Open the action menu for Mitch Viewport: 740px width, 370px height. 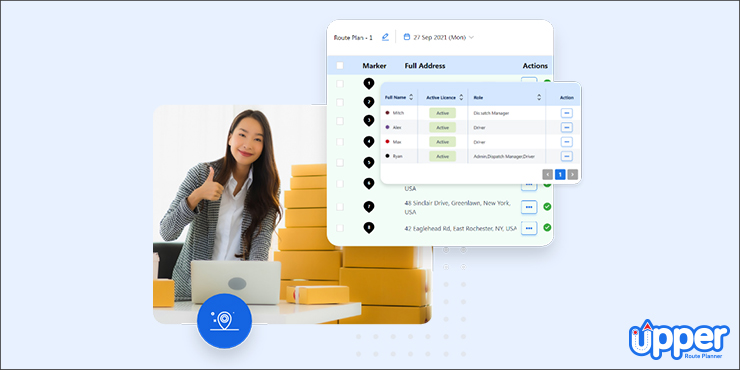click(x=566, y=113)
